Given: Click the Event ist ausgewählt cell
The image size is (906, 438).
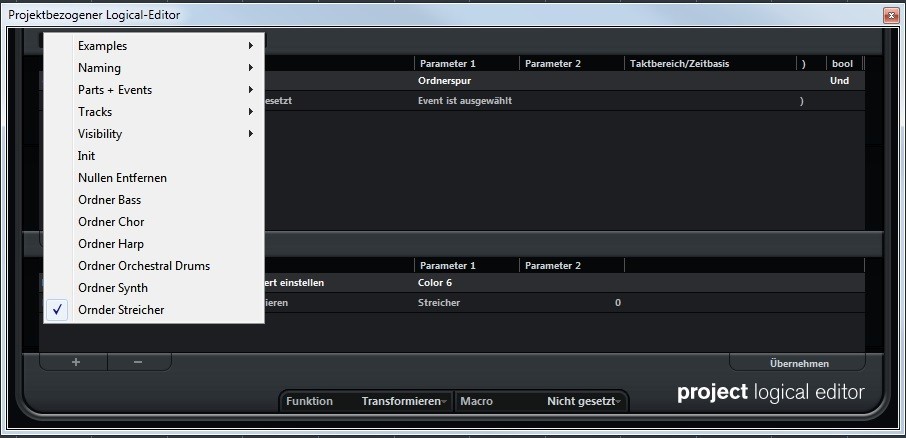Looking at the screenshot, I should (466, 101).
